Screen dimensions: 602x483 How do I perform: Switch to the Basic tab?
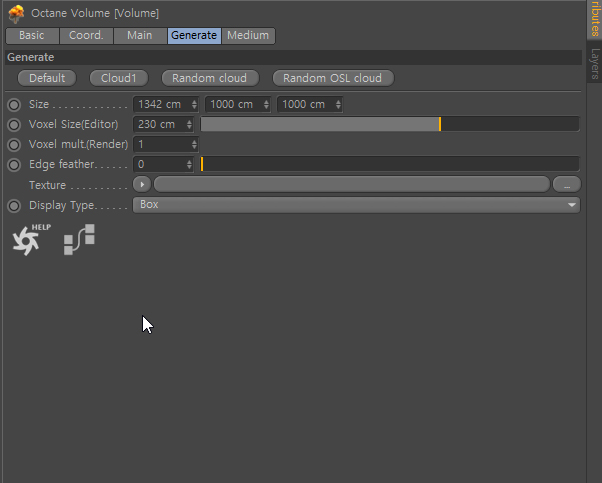(x=32, y=36)
